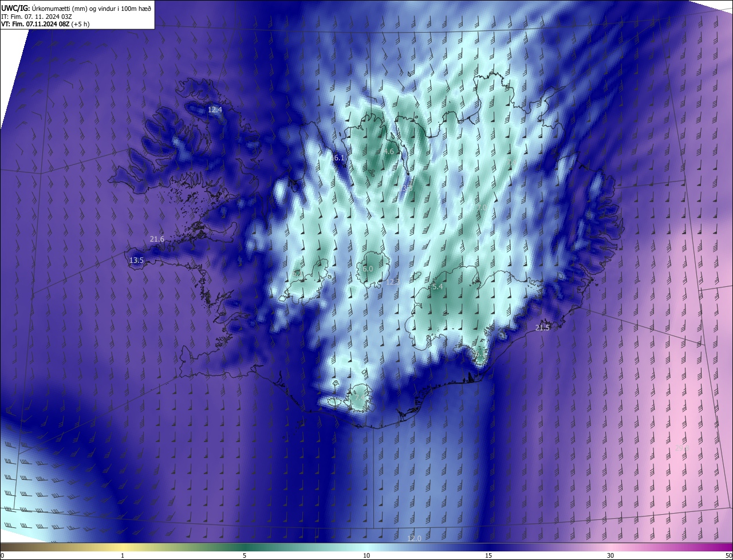Click the 6.0 value inside the central glacier outline
Viewport: 733px width, 560px height.
point(368,269)
